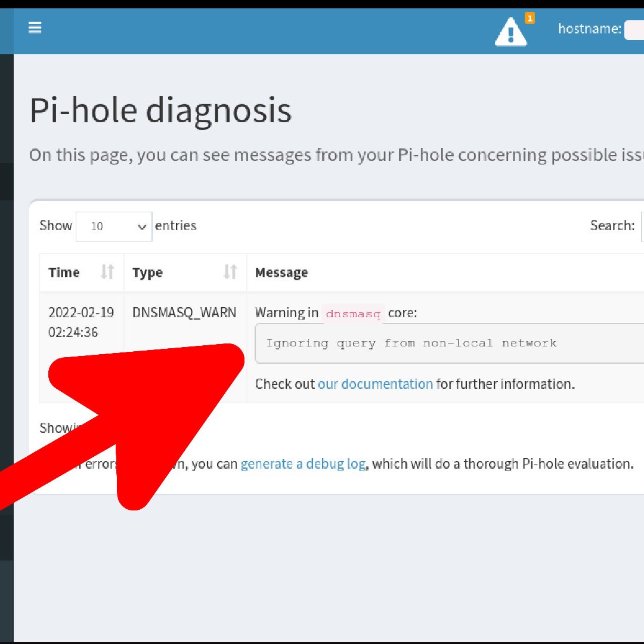Open the 'our documentation' link

(375, 383)
